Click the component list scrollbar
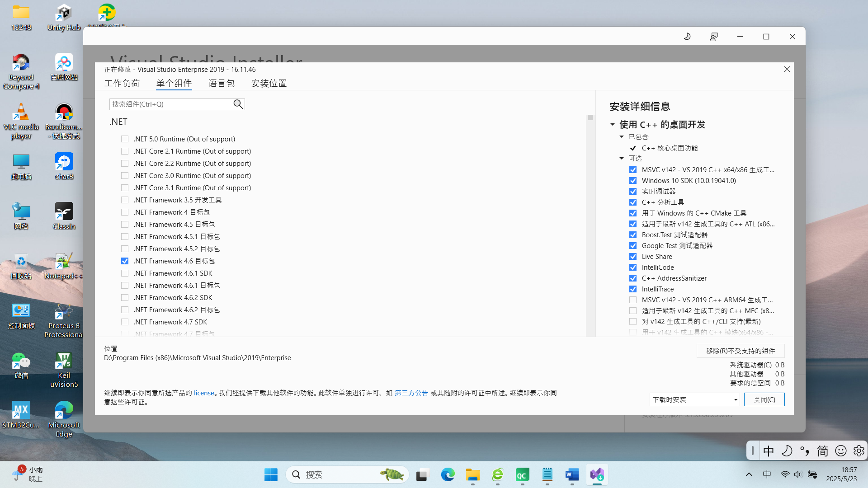Screen dimensions: 868x488 point(590,117)
